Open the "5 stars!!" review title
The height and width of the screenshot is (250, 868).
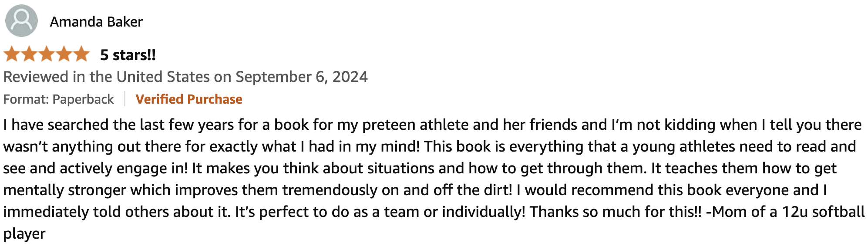click(128, 55)
